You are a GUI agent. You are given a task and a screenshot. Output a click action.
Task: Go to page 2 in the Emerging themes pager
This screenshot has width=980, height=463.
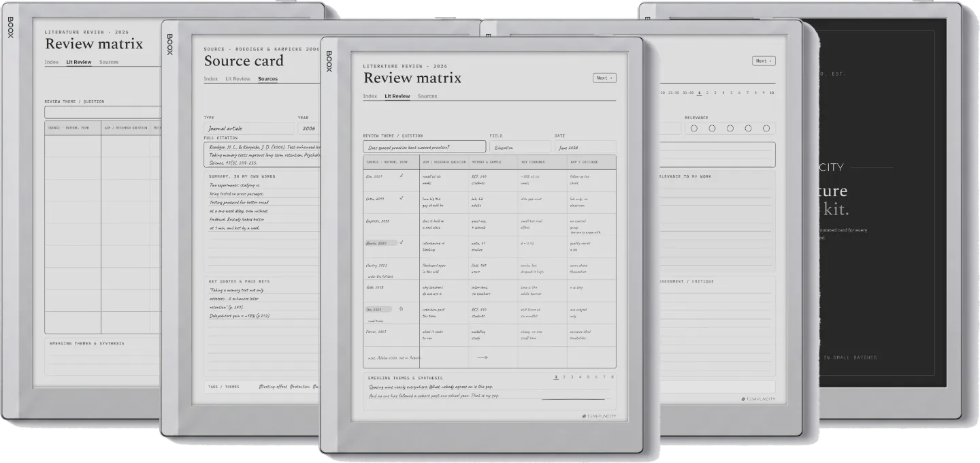pos(564,377)
